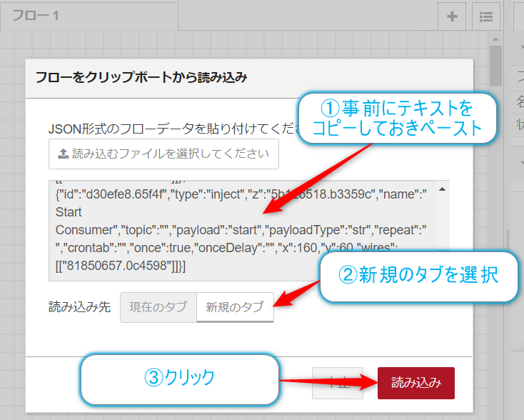
Task: Open the フロー 1 tab
Action: tap(89, 16)
